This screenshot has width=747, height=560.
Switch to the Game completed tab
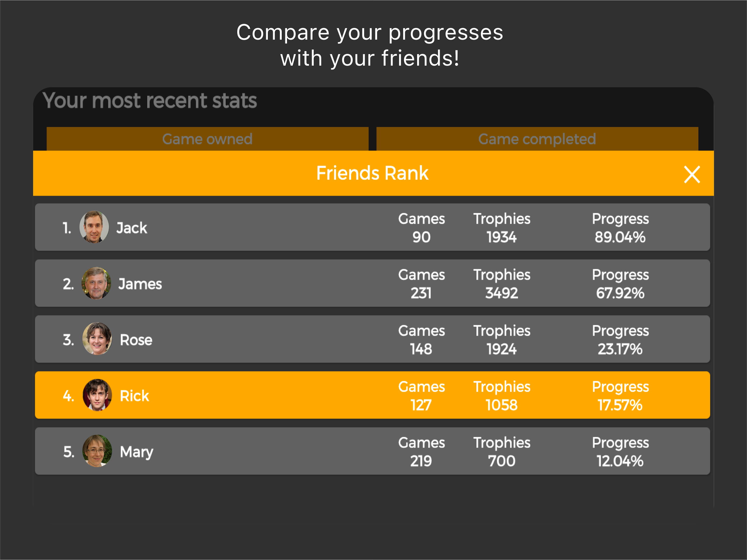coord(537,139)
